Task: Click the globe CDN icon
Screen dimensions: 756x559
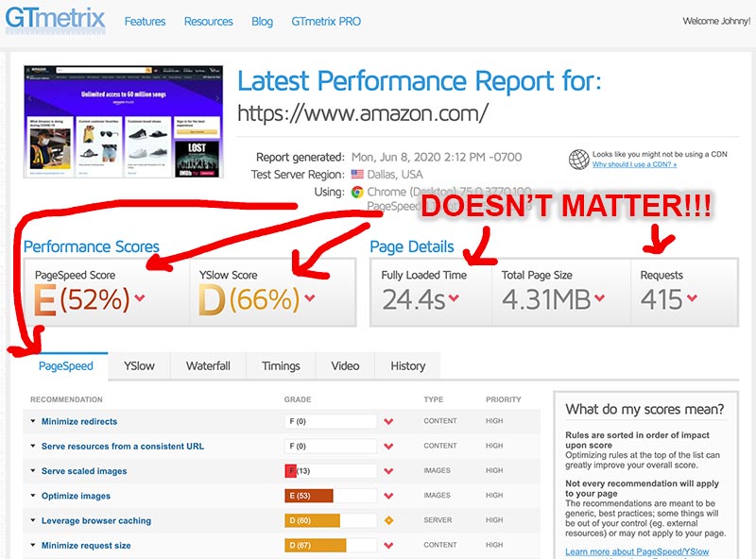Action: click(578, 159)
